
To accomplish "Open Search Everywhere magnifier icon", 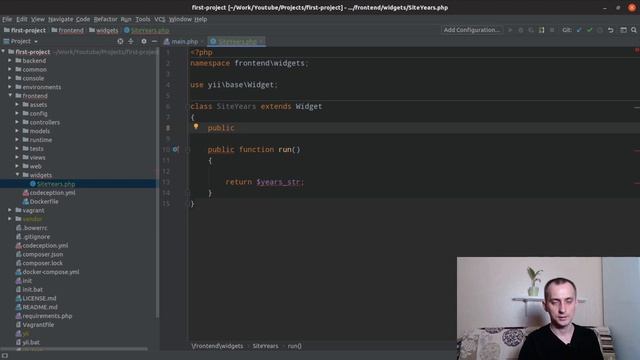I will tap(634, 30).
